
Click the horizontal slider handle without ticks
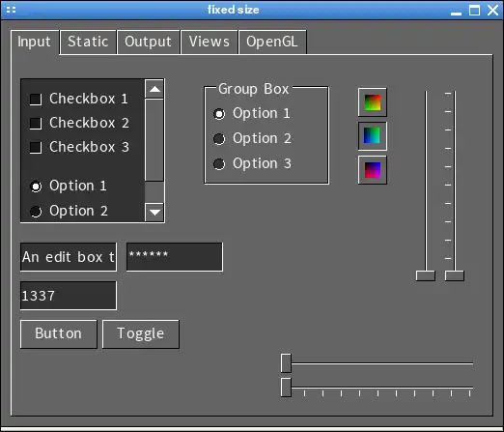pyautogui.click(x=286, y=363)
